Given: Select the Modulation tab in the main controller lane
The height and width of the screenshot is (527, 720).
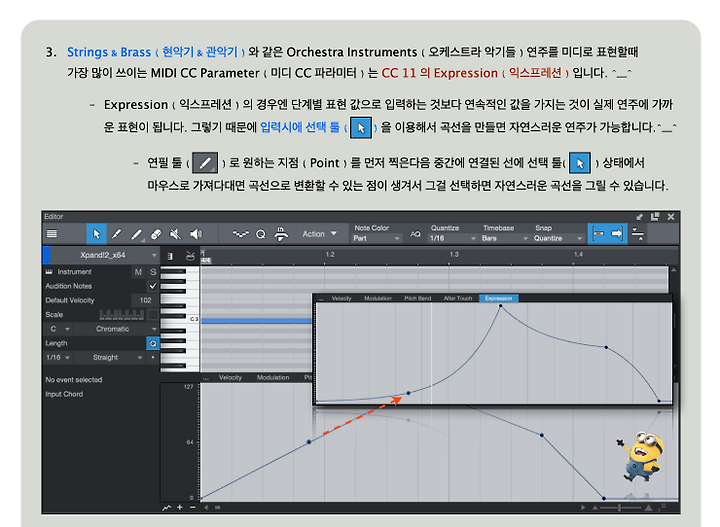Looking at the screenshot, I should pyautogui.click(x=273, y=377).
